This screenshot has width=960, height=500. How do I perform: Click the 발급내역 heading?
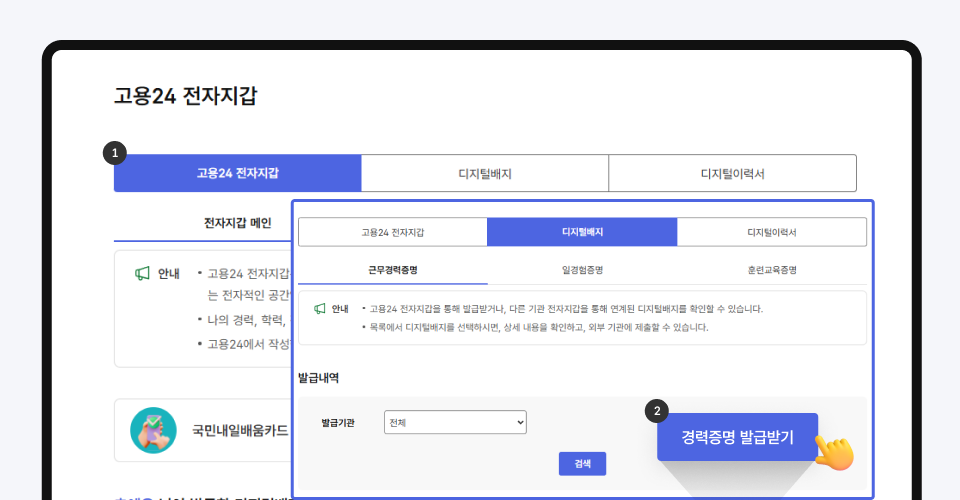click(318, 378)
